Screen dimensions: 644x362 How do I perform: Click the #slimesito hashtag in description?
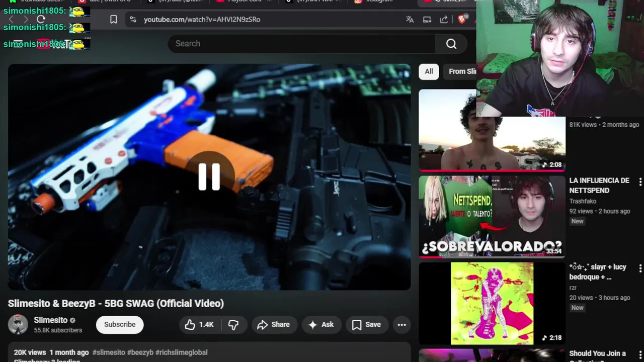click(109, 352)
